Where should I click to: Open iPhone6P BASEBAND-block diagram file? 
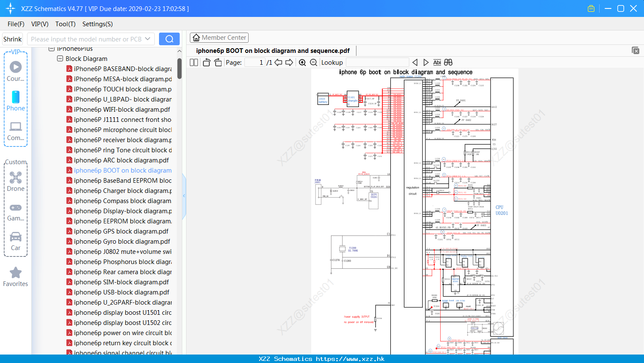[119, 69]
